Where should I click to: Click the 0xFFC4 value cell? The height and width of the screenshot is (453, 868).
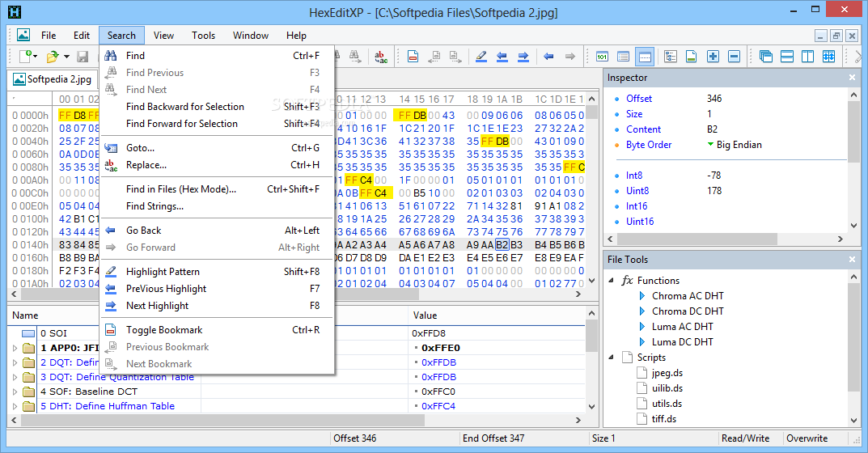pos(438,406)
